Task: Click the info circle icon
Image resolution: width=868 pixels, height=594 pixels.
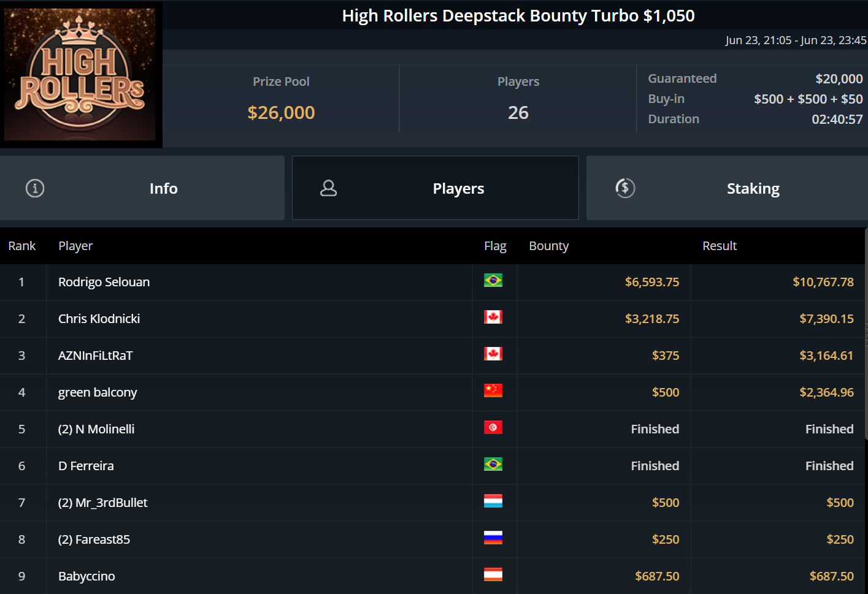Action: 35,188
